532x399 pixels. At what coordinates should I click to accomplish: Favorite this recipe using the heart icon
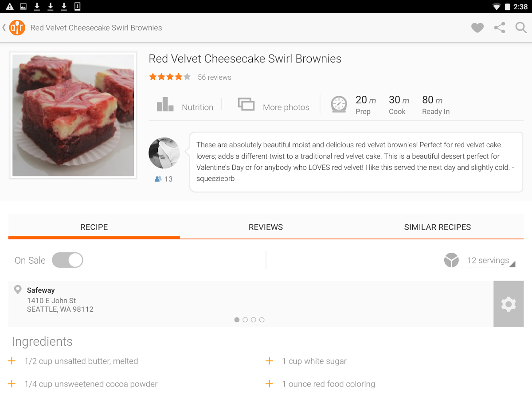tap(477, 27)
